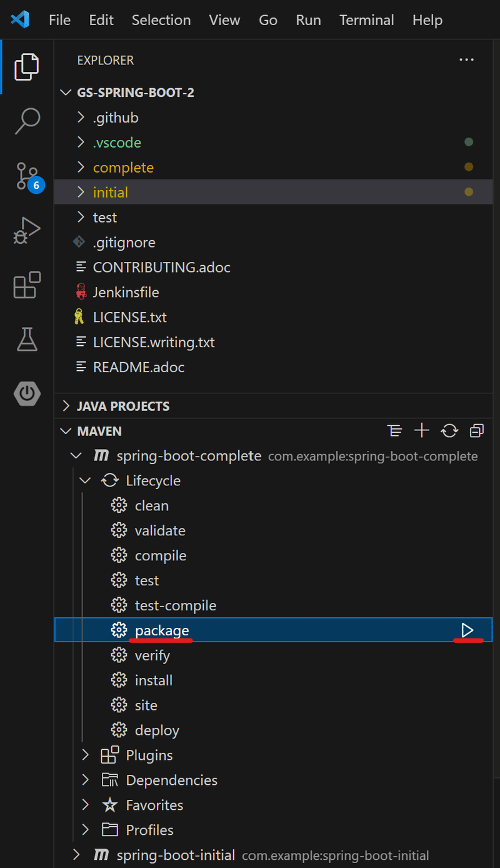Select README.adoc in the Explorer

tap(139, 367)
